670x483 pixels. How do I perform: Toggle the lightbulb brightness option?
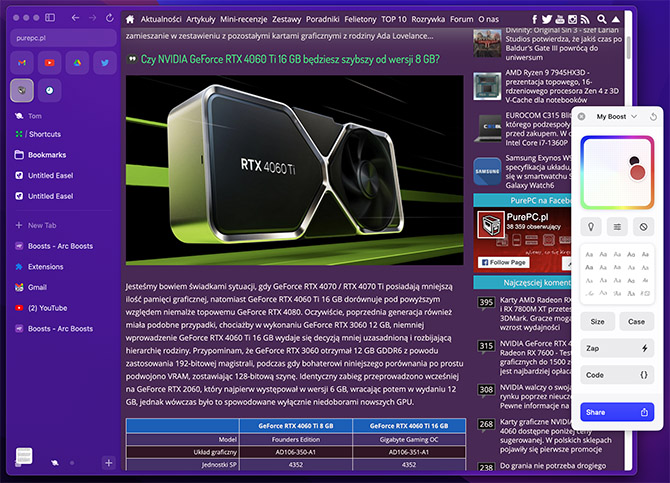[x=591, y=227]
